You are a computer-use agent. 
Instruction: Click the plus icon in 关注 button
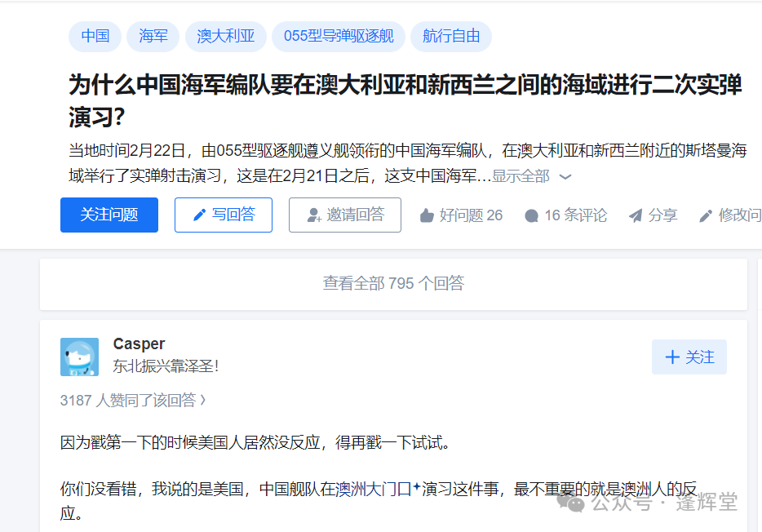click(x=672, y=357)
